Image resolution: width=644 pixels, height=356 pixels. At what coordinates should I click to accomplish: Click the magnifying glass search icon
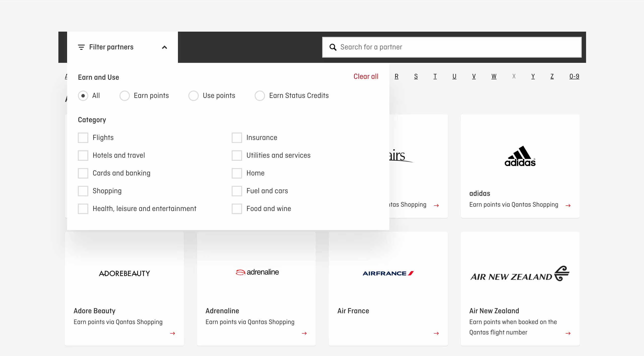click(x=333, y=47)
